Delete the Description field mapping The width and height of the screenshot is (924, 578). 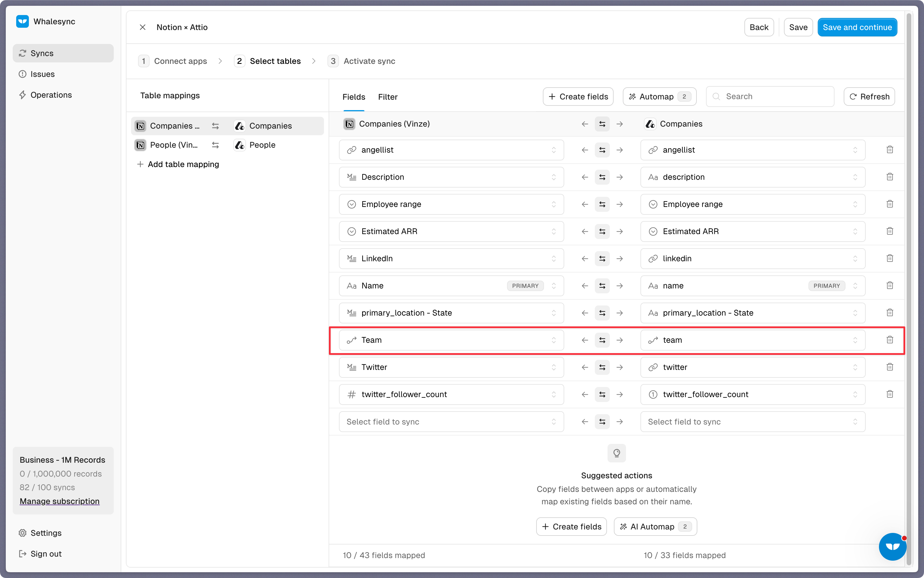point(890,177)
